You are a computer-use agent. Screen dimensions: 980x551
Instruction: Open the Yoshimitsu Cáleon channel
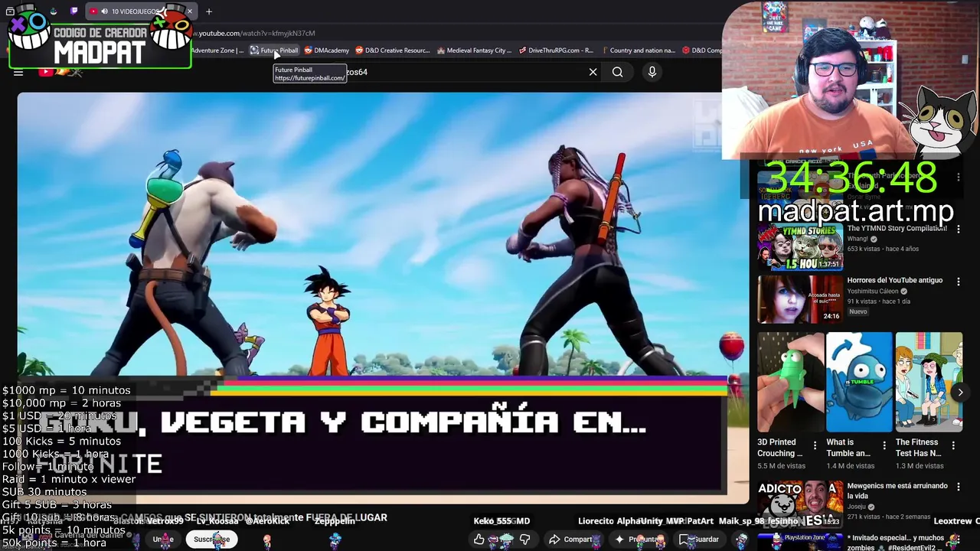873,292
